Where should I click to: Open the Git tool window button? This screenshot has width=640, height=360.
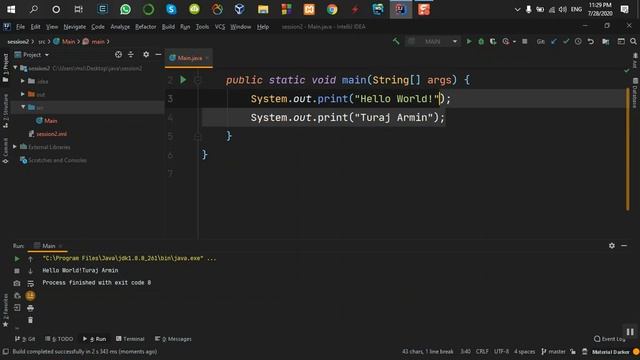click(x=25, y=339)
